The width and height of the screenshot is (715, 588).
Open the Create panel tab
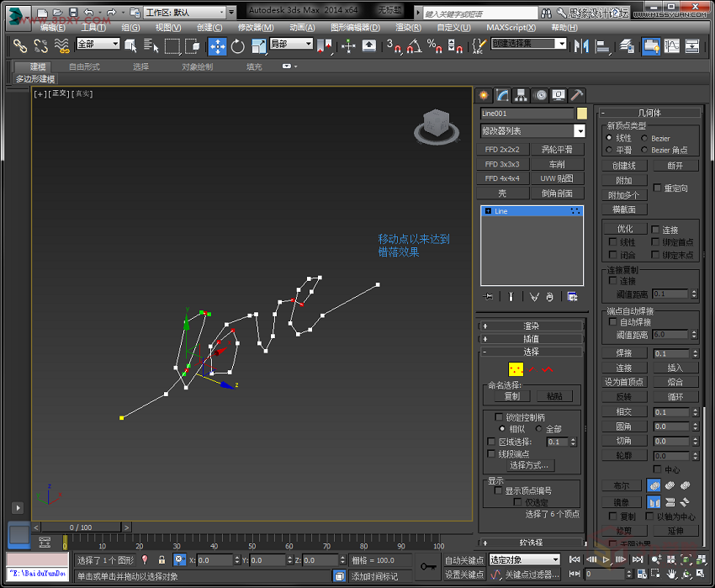(x=484, y=95)
